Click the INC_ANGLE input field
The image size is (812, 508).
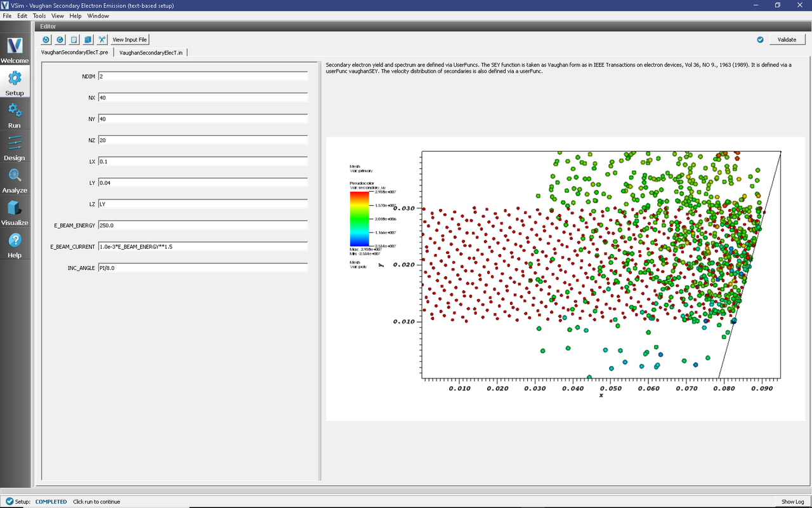pyautogui.click(x=202, y=268)
